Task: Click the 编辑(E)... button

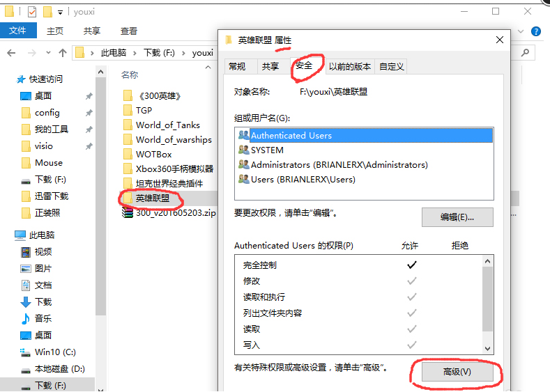Action: (457, 217)
